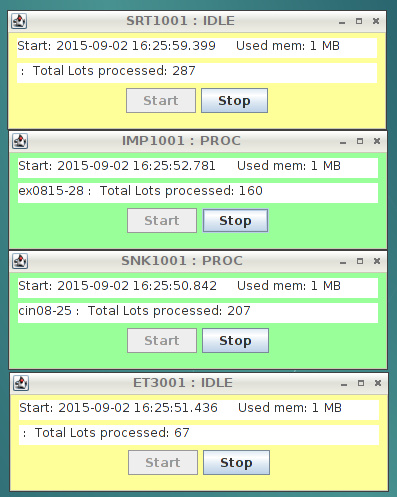This screenshot has width=397, height=497.
Task: Maximize the IMP1001 window
Action: coord(360,141)
